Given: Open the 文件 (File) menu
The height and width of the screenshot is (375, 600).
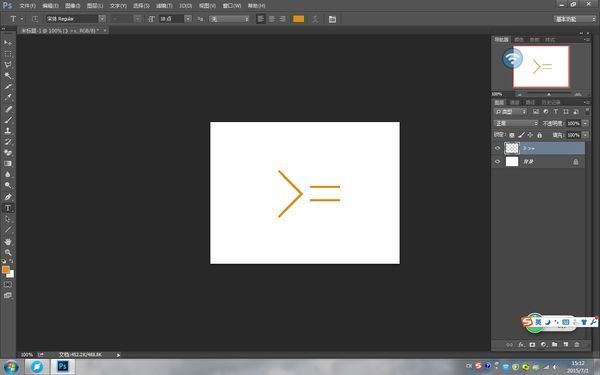Looking at the screenshot, I should (x=28, y=6).
